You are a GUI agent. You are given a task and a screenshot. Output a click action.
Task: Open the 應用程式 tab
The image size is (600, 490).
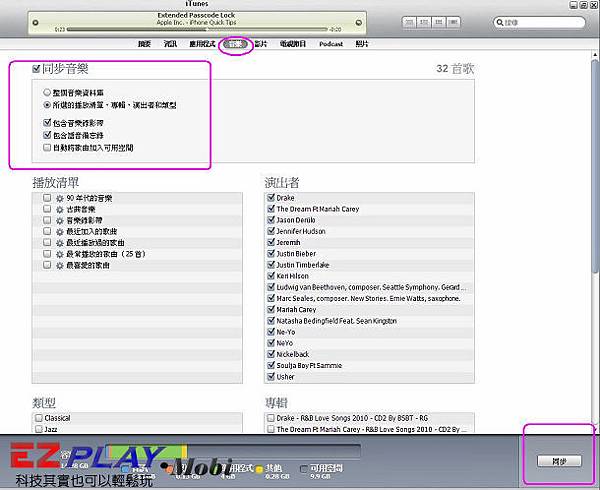202,44
